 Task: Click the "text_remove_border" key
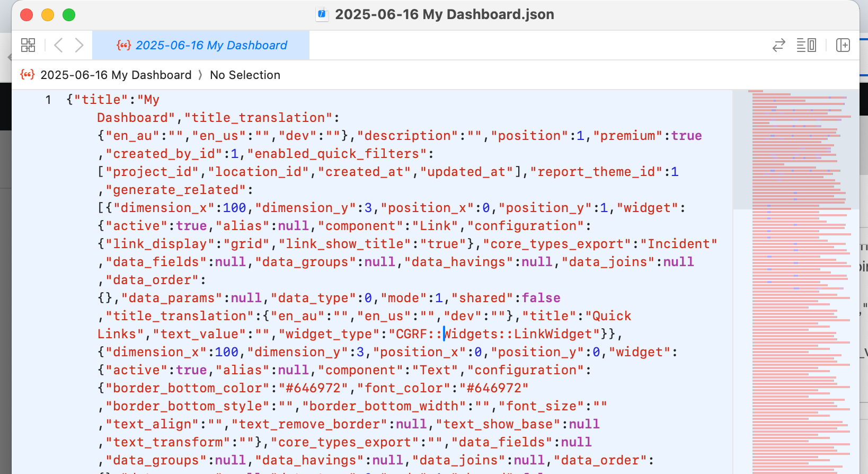[x=309, y=424]
